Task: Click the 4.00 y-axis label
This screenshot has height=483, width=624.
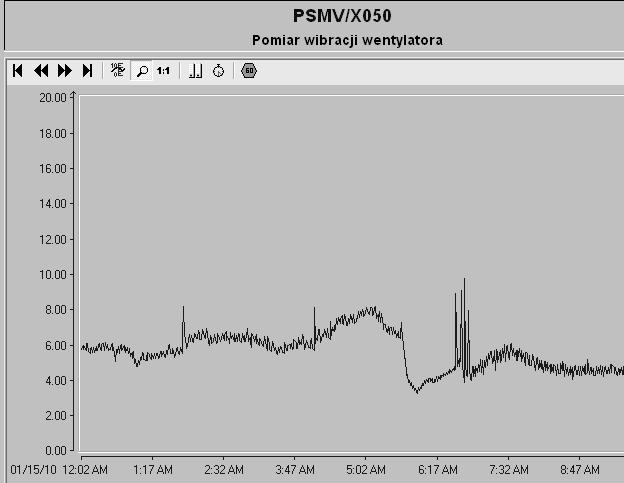Action: point(56,380)
